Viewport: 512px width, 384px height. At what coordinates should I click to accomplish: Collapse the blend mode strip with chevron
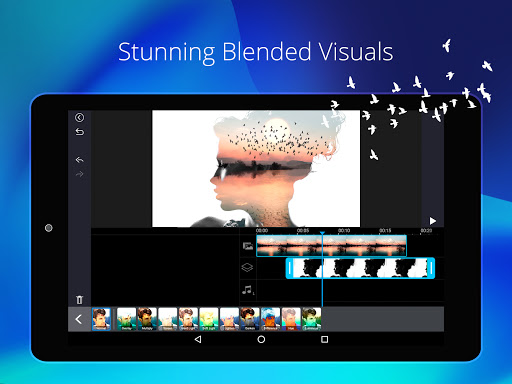(79, 319)
